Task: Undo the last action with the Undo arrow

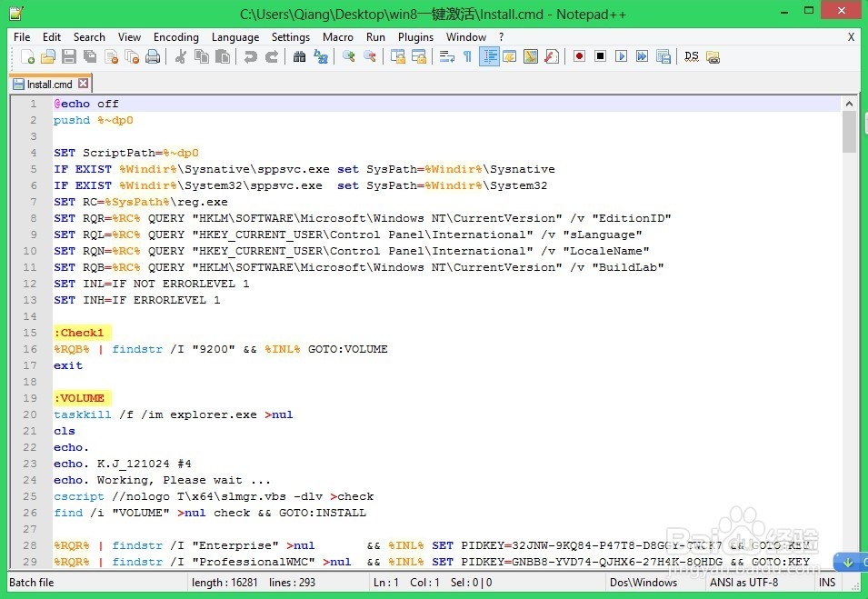Action: 250,56
